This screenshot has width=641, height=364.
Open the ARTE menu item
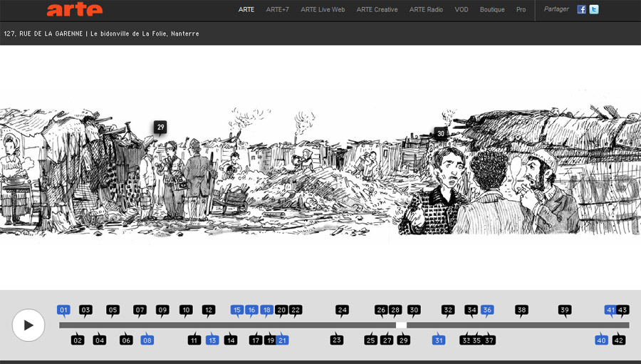tap(246, 9)
